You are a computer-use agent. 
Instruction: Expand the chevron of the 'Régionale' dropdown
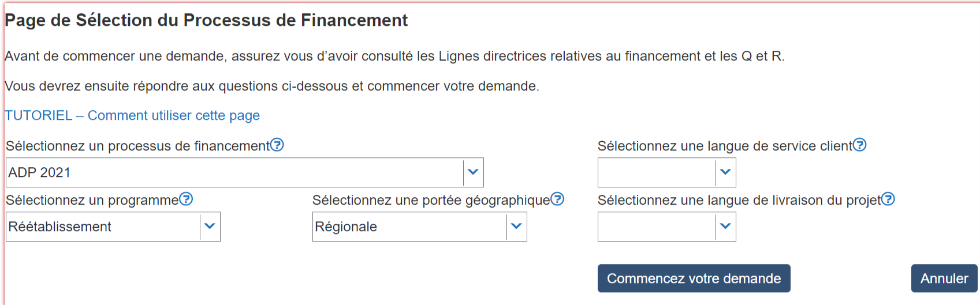pyautogui.click(x=516, y=226)
